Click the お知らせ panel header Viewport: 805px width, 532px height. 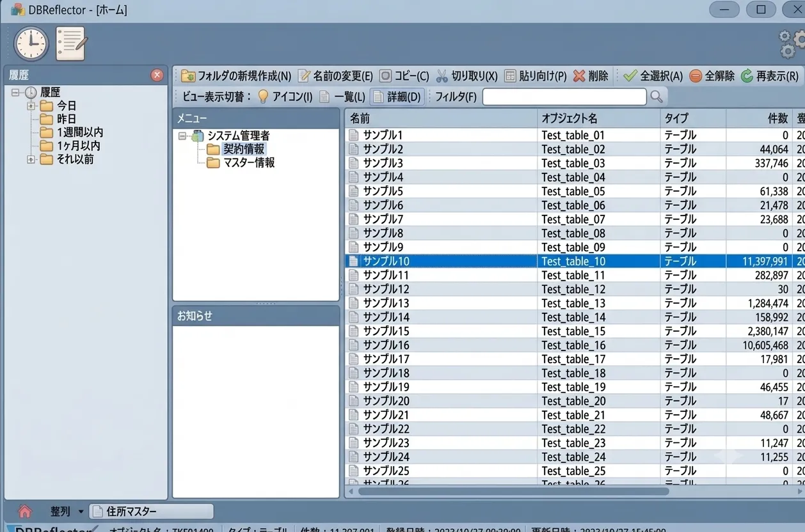point(256,316)
